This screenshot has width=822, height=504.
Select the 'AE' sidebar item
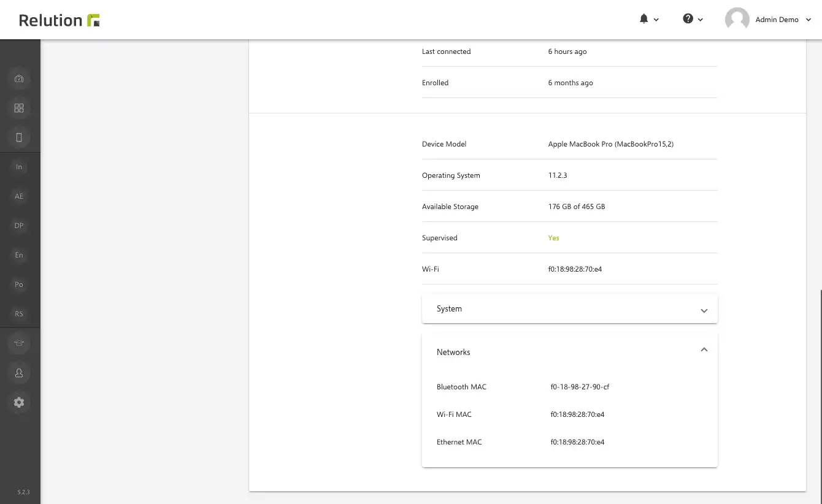[x=19, y=196]
